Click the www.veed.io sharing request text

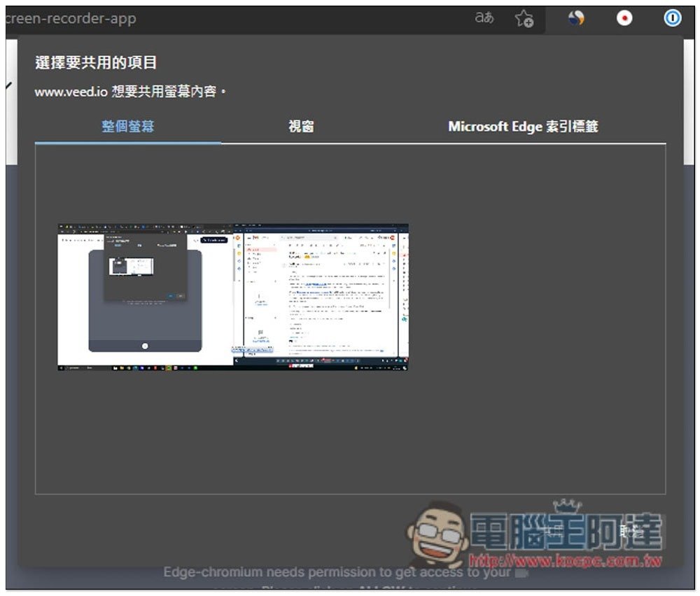pos(130,92)
